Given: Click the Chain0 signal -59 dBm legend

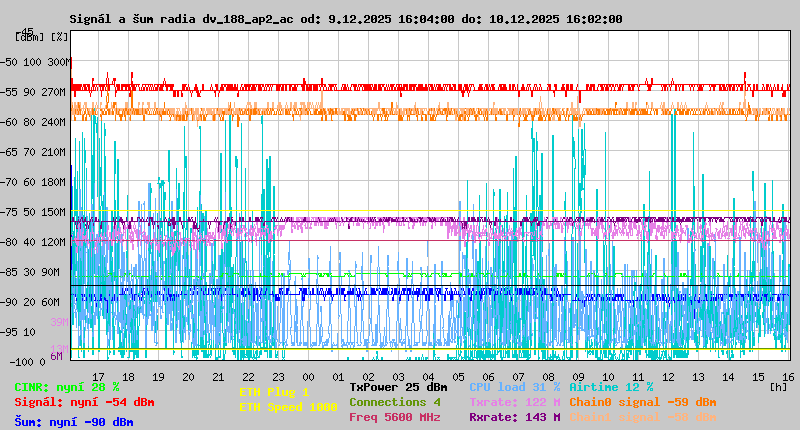Looking at the screenshot, I should [x=643, y=402].
